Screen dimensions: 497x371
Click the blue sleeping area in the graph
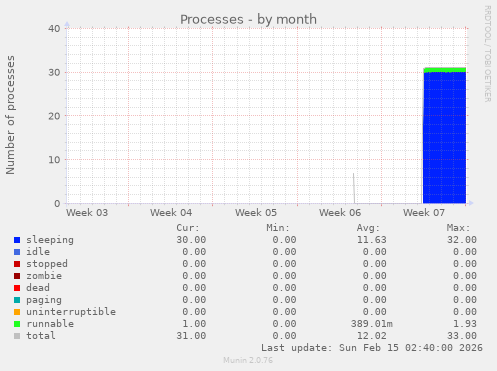coord(444,137)
